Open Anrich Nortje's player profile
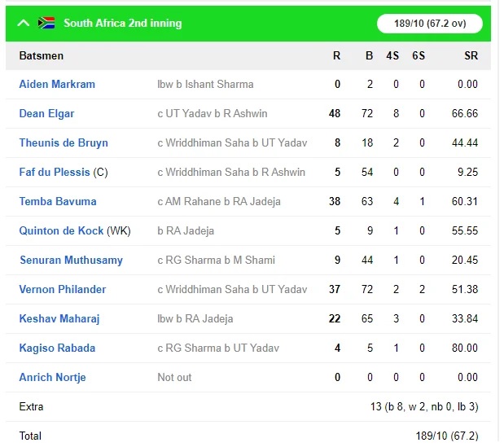This screenshot has width=504, height=447. [53, 377]
